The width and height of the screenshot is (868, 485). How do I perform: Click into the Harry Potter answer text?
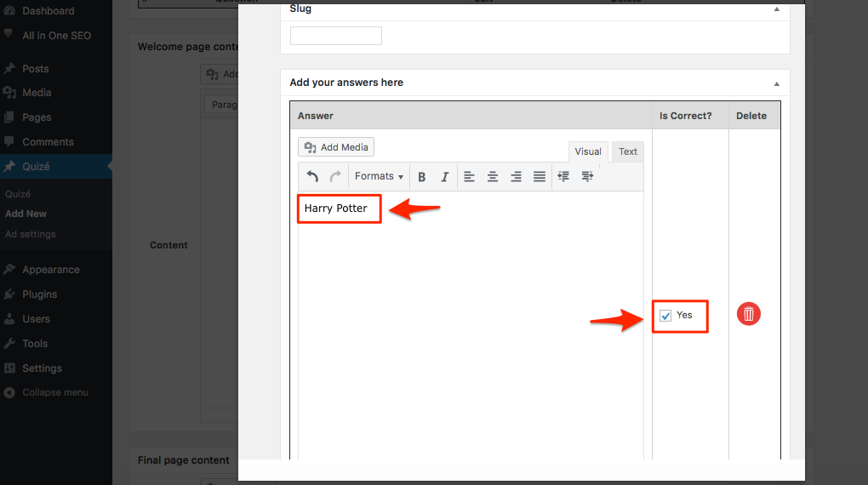pos(335,208)
